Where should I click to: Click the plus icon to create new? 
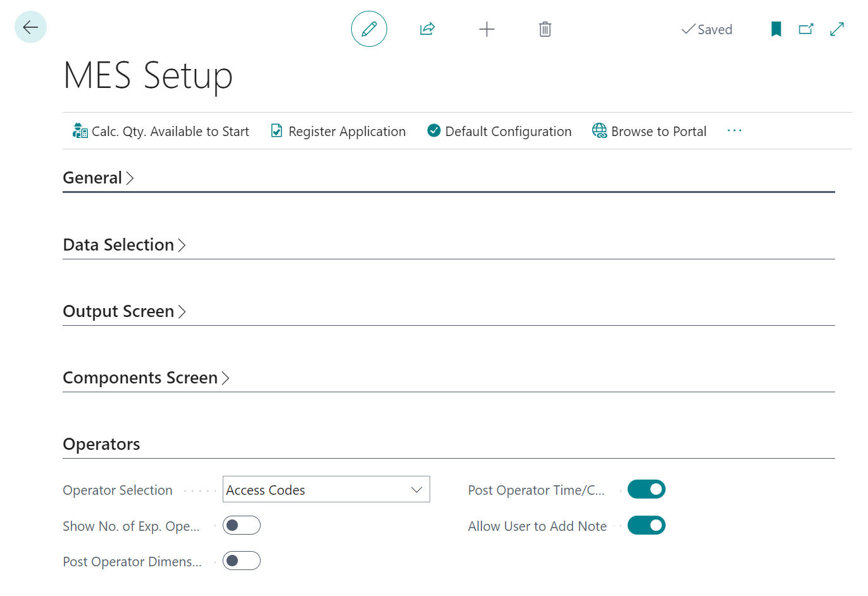pos(487,29)
